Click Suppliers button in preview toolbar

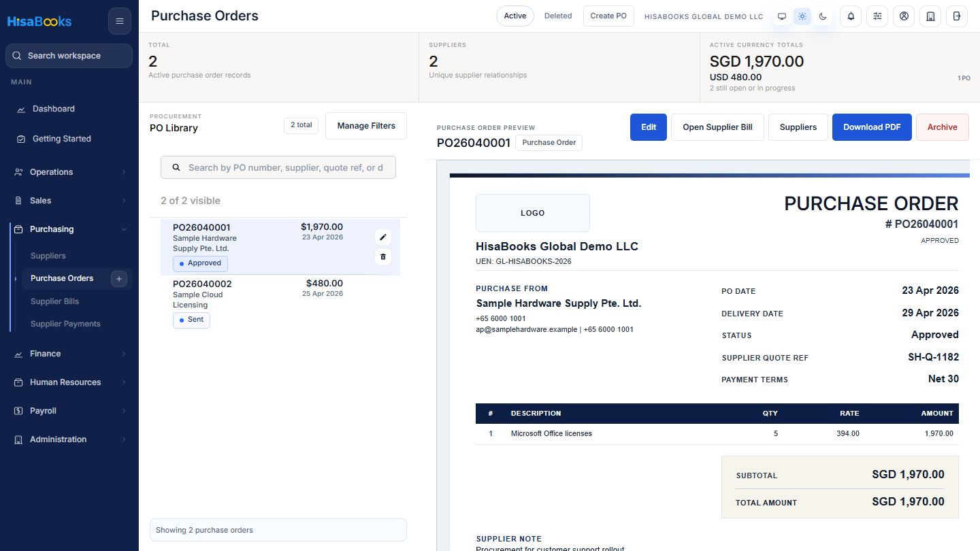[798, 127]
